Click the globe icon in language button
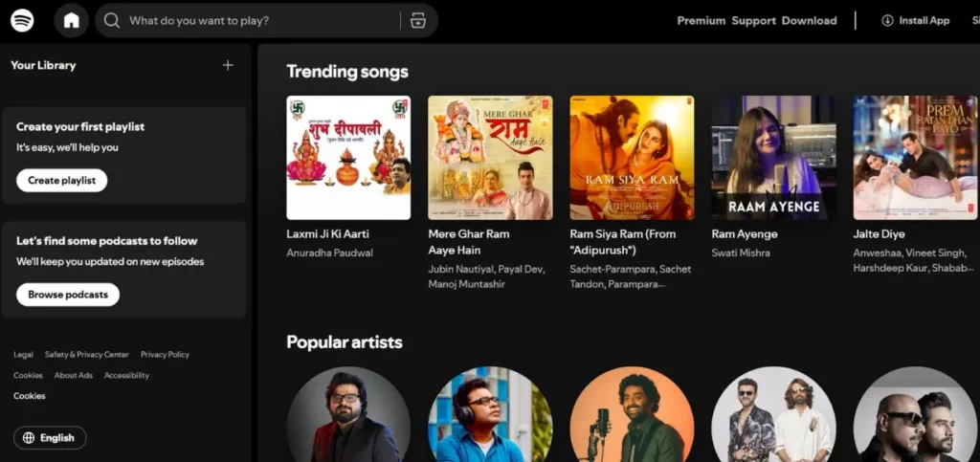The height and width of the screenshot is (462, 980). tap(28, 438)
